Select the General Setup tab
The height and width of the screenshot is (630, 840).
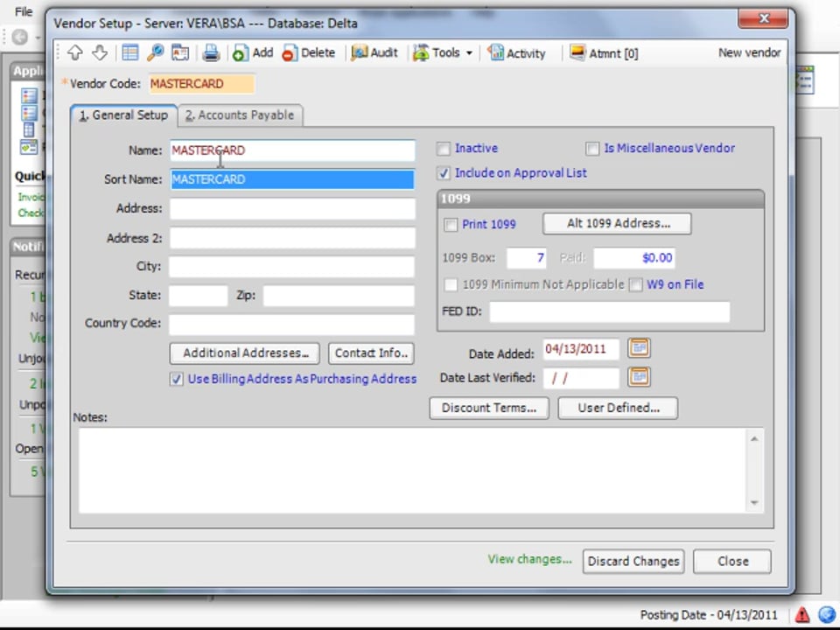(123, 115)
